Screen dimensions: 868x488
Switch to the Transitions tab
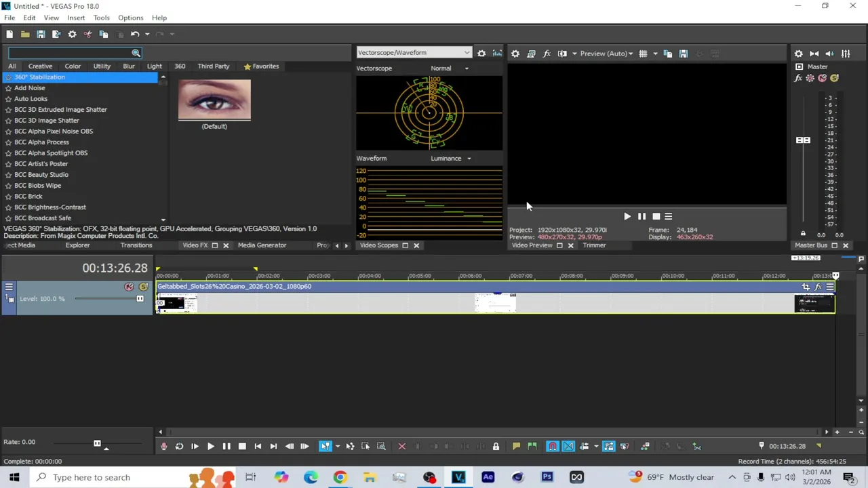click(x=136, y=245)
